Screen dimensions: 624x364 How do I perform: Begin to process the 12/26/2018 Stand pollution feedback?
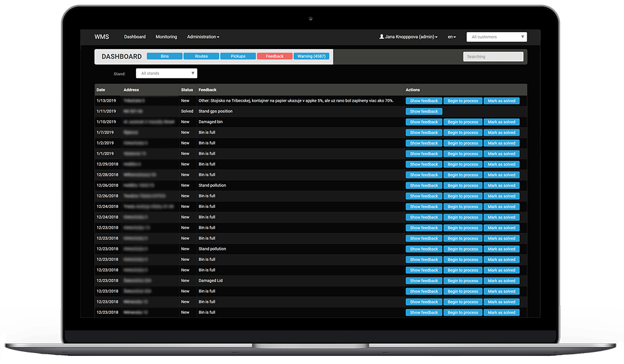(x=463, y=185)
